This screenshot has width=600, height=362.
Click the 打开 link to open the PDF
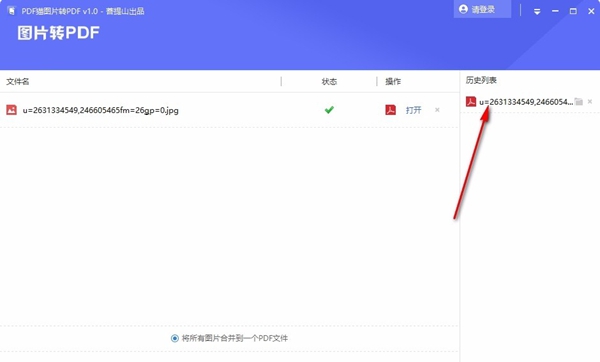(x=414, y=110)
